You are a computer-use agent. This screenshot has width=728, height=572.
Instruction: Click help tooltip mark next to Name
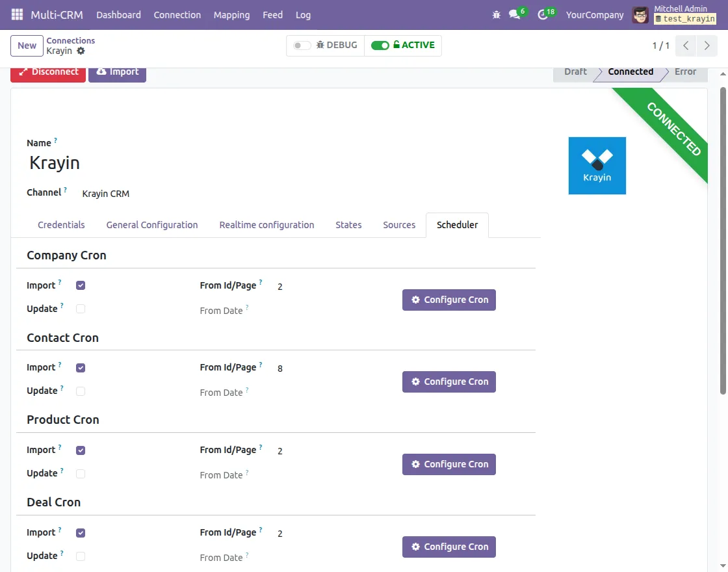click(56, 140)
